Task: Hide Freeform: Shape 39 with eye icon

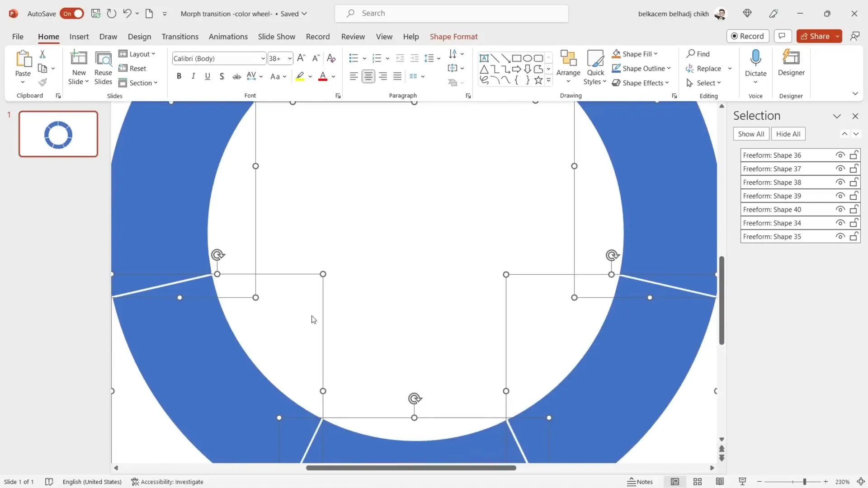Action: click(840, 196)
